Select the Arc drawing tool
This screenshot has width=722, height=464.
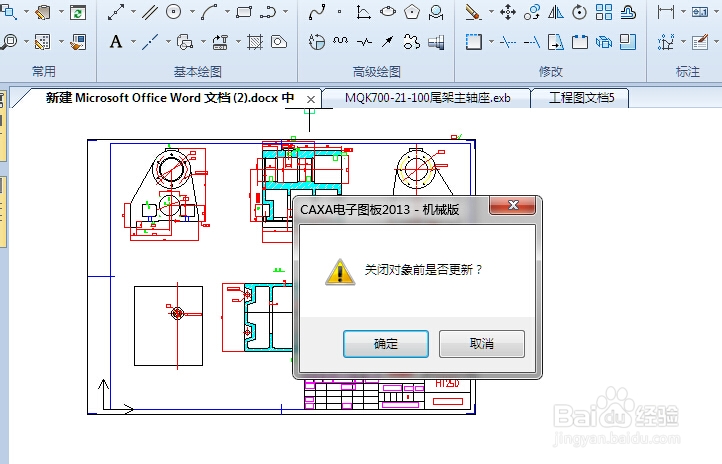(x=209, y=12)
